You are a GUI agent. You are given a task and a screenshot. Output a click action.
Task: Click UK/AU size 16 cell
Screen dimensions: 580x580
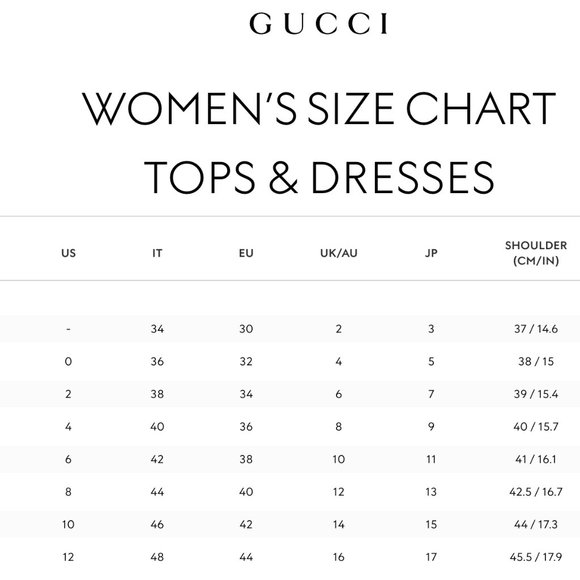click(339, 557)
